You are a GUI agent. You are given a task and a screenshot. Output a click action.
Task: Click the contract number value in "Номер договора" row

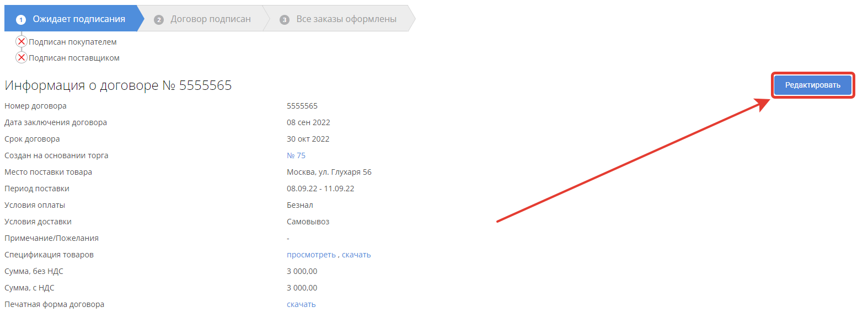coord(302,106)
